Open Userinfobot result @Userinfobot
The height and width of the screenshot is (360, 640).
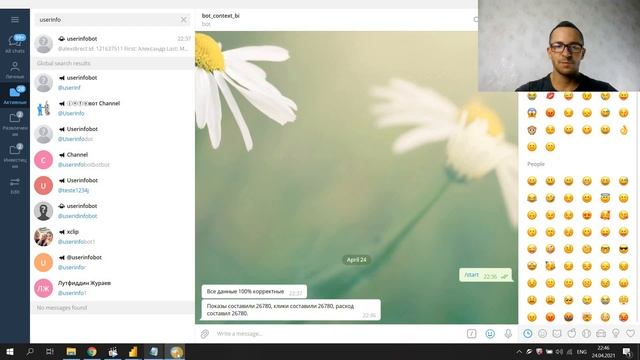click(112, 134)
